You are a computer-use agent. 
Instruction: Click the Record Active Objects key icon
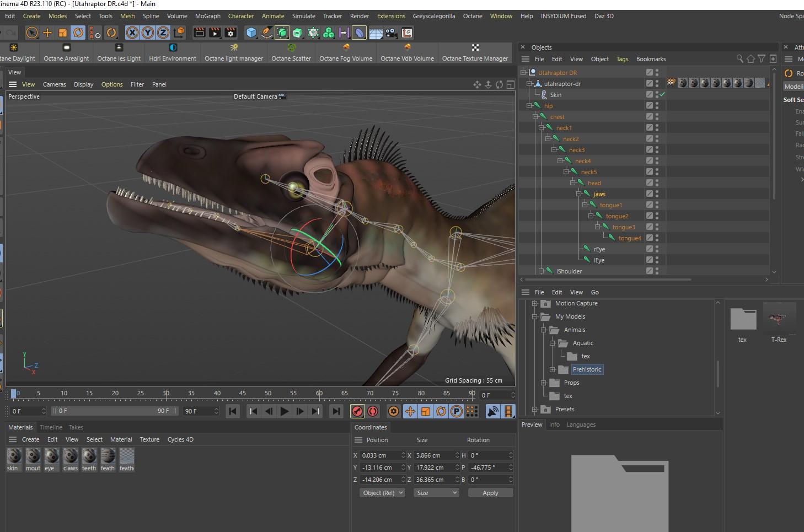tap(357, 411)
